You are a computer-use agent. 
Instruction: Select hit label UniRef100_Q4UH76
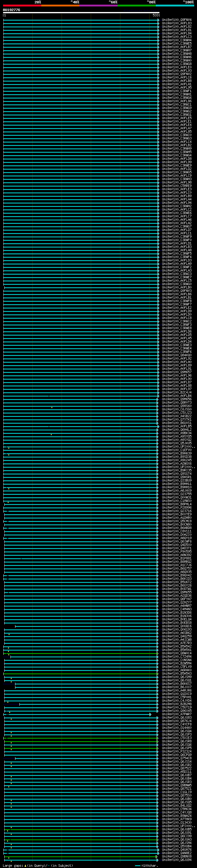pos(177,850)
